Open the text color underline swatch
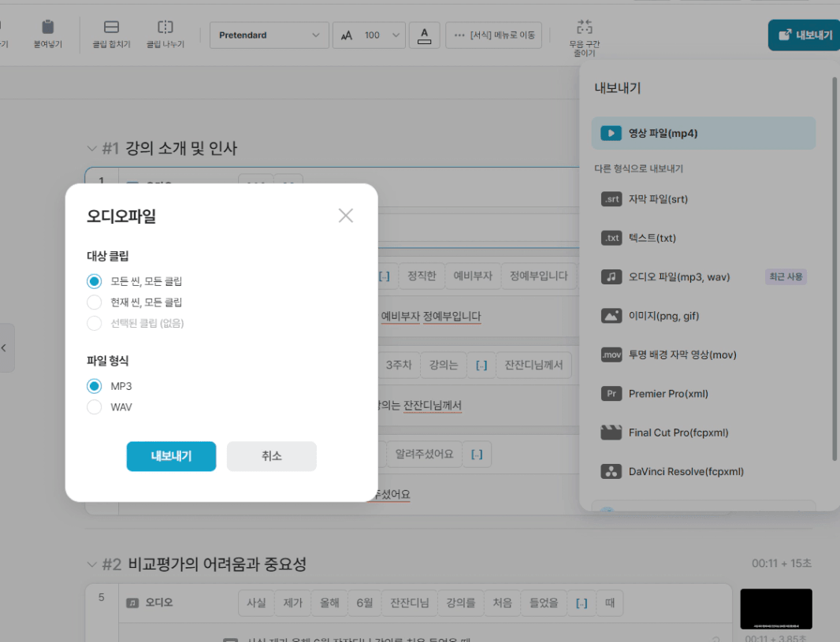Image resolution: width=840 pixels, height=642 pixels. pos(425,35)
